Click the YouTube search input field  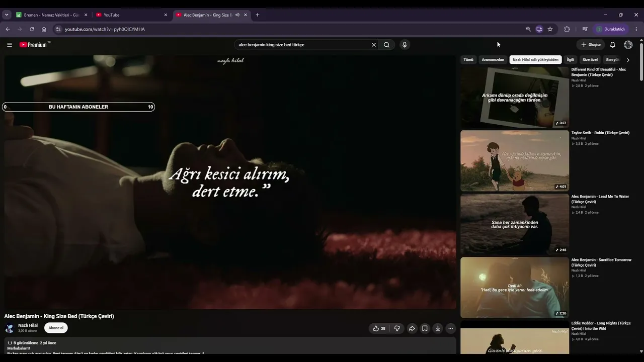coord(303,45)
